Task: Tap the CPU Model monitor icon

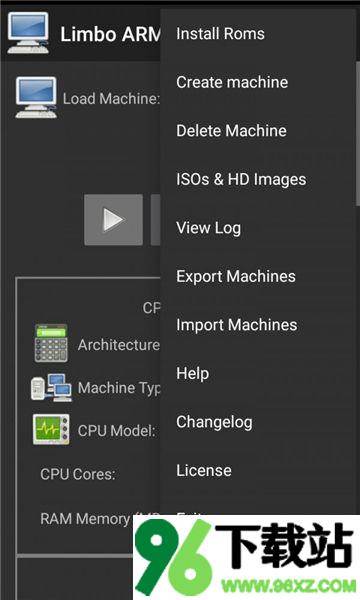Action: [x=51, y=429]
